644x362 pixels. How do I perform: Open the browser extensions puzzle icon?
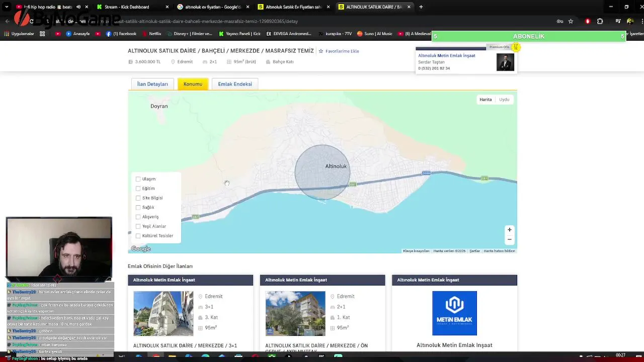click(x=600, y=21)
